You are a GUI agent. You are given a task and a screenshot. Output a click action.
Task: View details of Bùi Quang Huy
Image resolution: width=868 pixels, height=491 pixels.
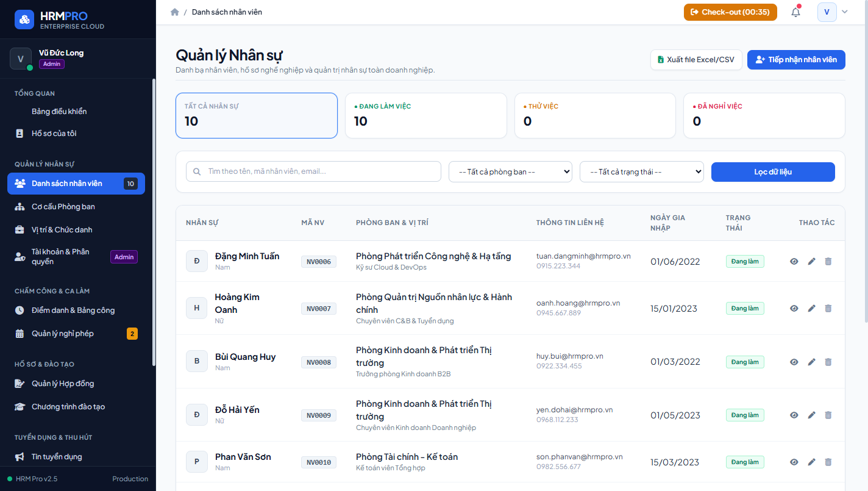click(794, 362)
